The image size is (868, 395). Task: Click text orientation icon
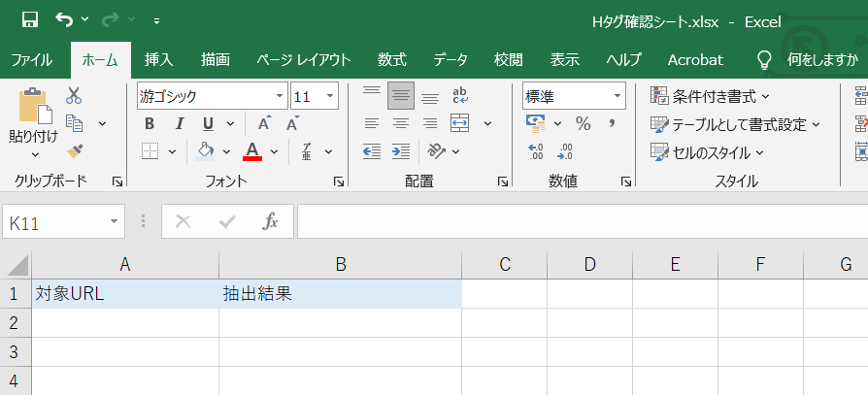(437, 151)
